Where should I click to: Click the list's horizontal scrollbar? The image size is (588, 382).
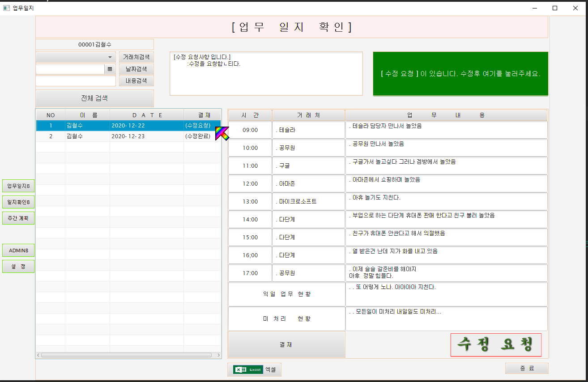(127, 355)
